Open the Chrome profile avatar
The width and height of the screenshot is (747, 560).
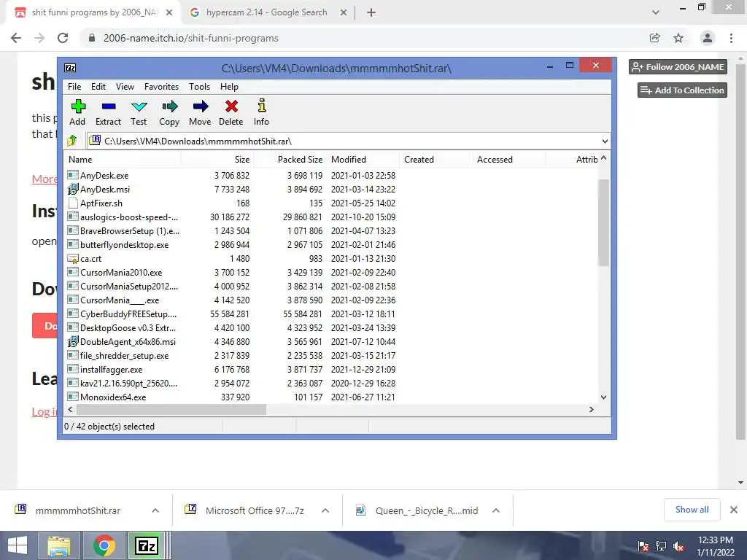[x=708, y=38]
